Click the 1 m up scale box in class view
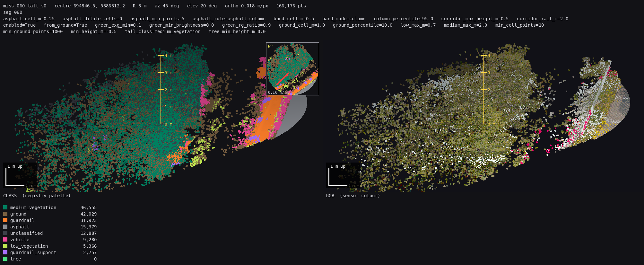Viewport: 644px width, 265px height. click(x=20, y=175)
